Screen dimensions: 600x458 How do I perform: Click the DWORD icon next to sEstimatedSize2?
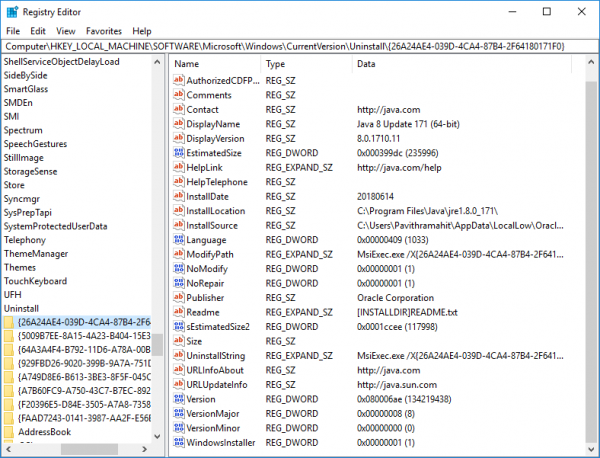pyautogui.click(x=179, y=326)
